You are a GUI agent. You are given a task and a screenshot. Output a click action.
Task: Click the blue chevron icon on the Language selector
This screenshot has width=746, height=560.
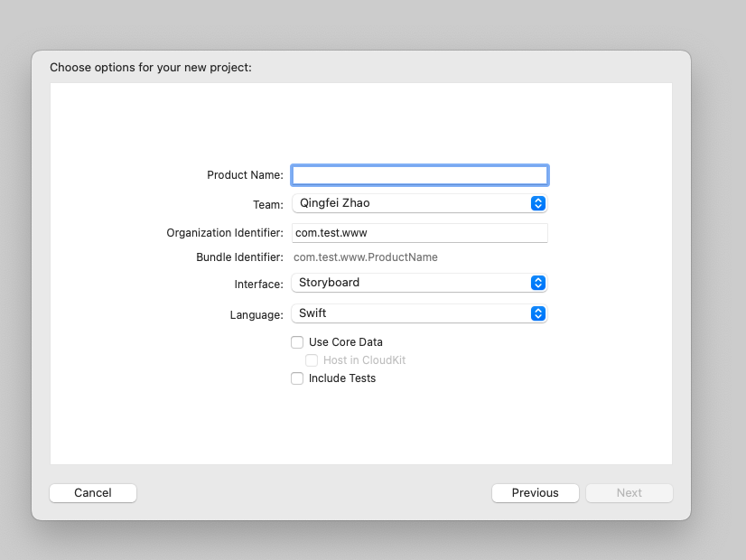(538, 313)
